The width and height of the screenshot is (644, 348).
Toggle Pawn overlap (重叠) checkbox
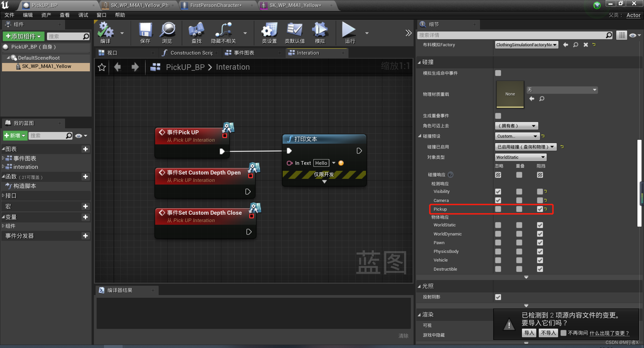[x=519, y=242]
